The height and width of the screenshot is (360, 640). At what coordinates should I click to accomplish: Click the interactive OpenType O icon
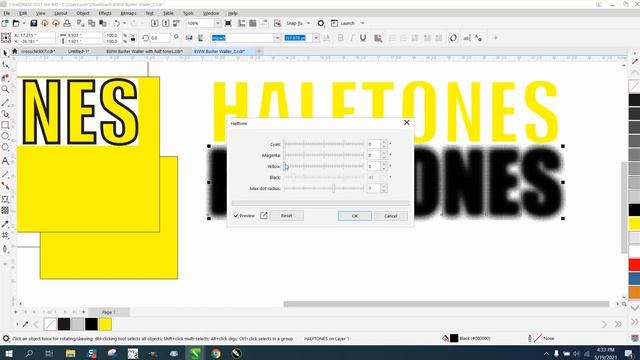[453, 38]
